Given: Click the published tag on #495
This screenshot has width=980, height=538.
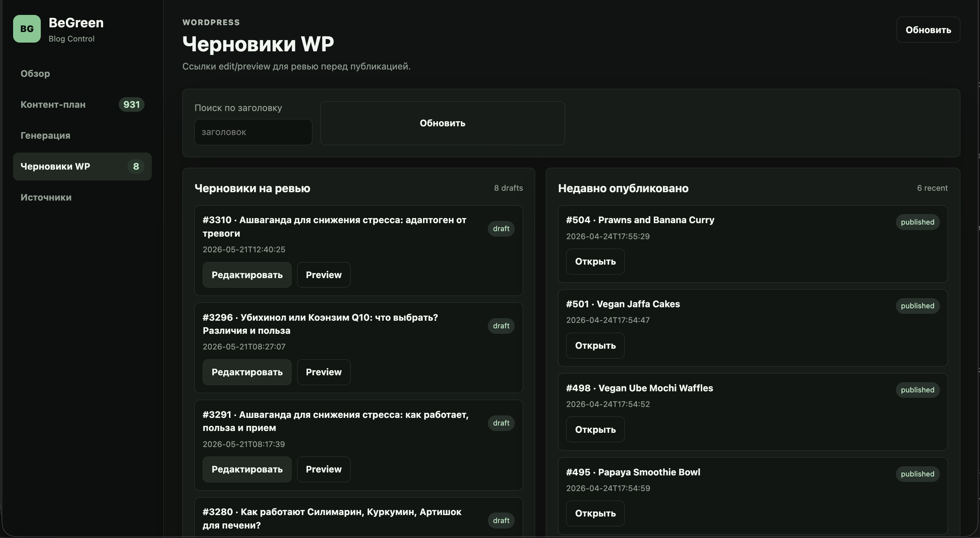Looking at the screenshot, I should click(x=917, y=474).
